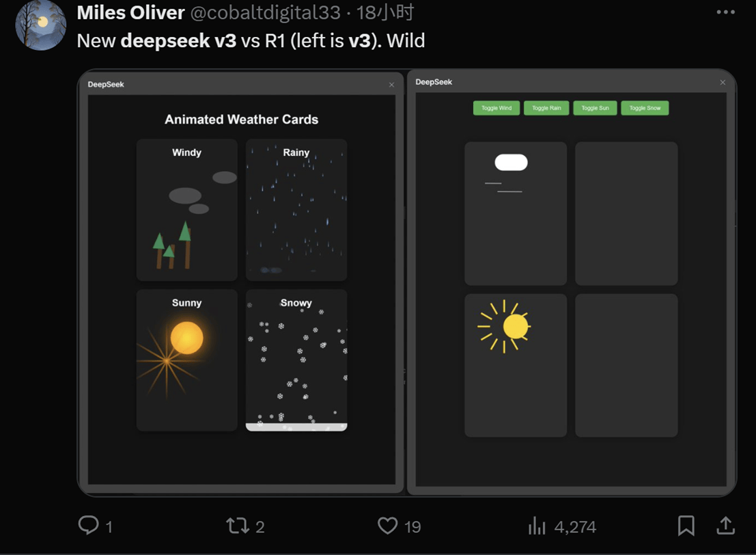Screen dimensions: 756x555
Task: Click the share upload icon
Action: point(725,525)
